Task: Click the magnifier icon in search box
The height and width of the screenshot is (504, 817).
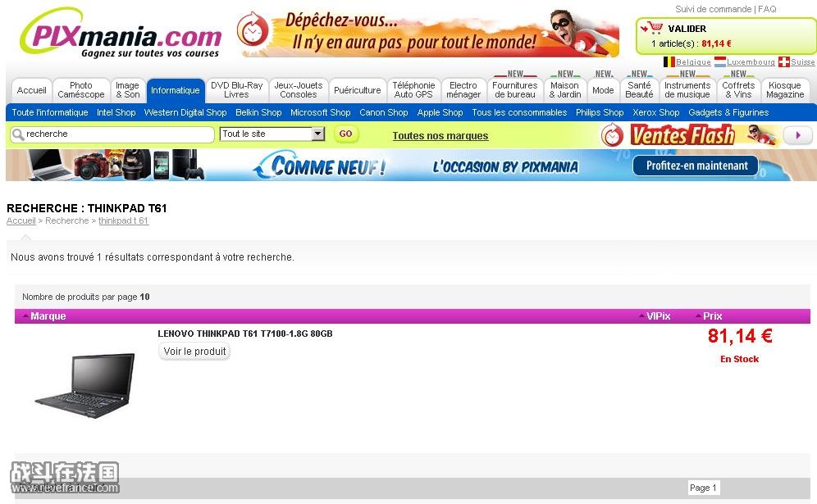Action: (x=18, y=134)
